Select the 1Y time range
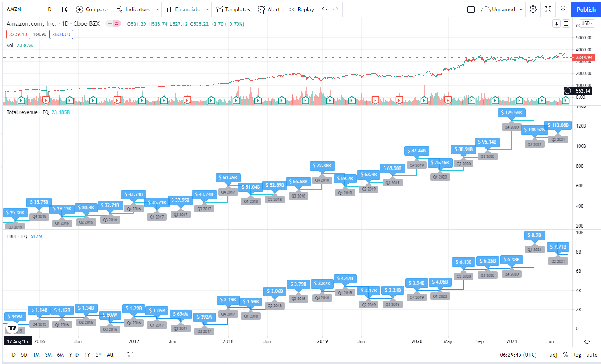The height and width of the screenshot is (364, 601). [87, 355]
